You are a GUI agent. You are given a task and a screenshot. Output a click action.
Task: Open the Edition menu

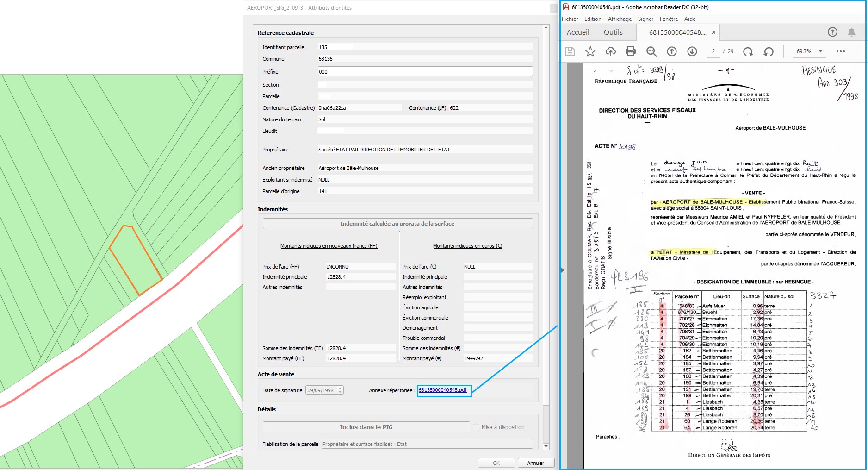coord(593,19)
